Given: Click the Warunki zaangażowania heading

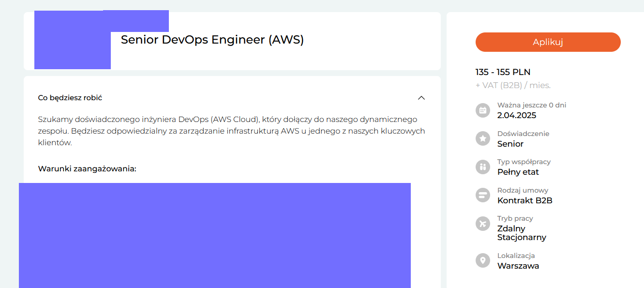Looking at the screenshot, I should 87,169.
